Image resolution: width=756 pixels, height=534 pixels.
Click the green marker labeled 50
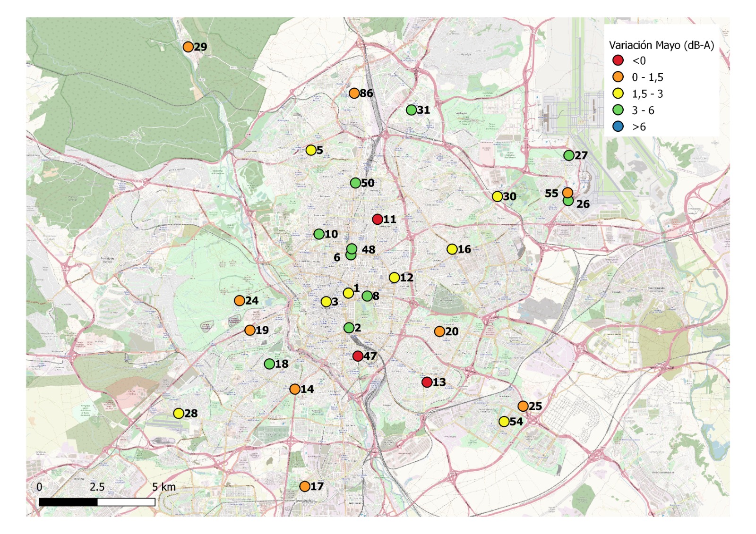coord(355,183)
